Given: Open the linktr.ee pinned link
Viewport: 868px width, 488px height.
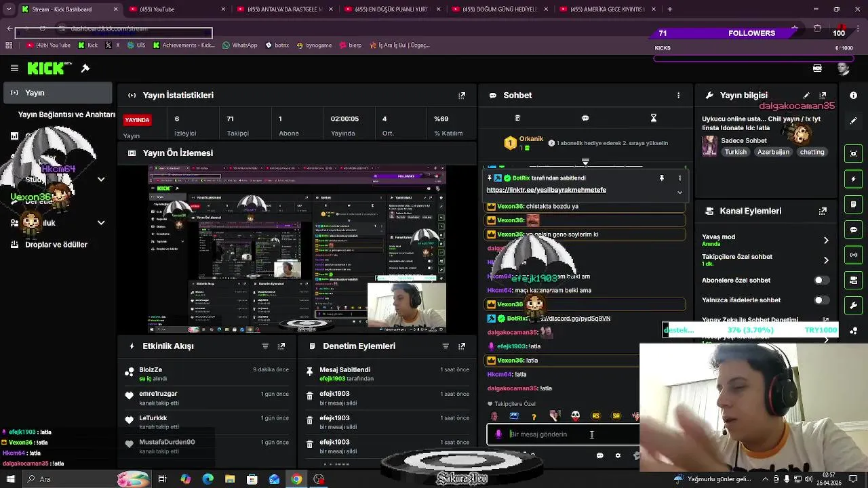Looking at the screenshot, I should click(x=546, y=190).
